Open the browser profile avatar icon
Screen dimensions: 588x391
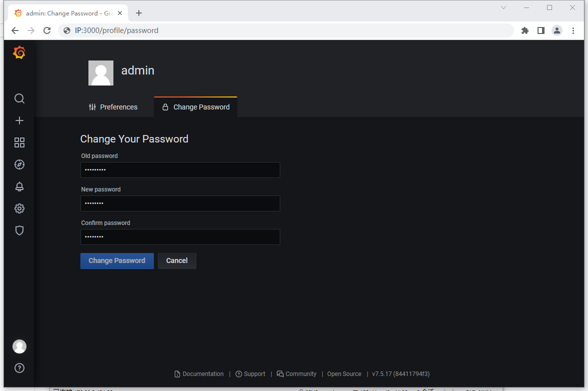point(557,30)
